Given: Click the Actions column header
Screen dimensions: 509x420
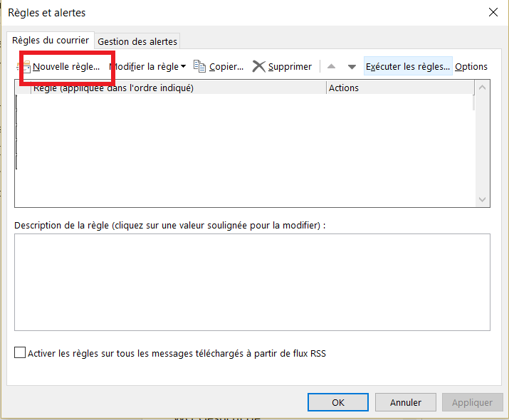Looking at the screenshot, I should click(x=400, y=88).
